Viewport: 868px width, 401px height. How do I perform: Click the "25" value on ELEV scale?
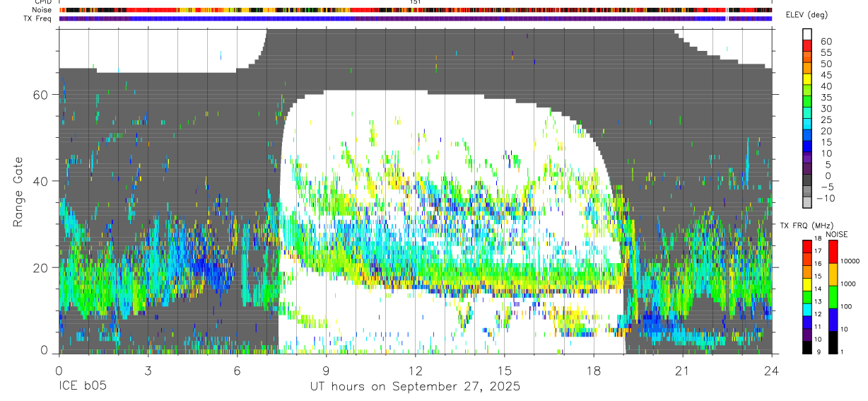826,120
